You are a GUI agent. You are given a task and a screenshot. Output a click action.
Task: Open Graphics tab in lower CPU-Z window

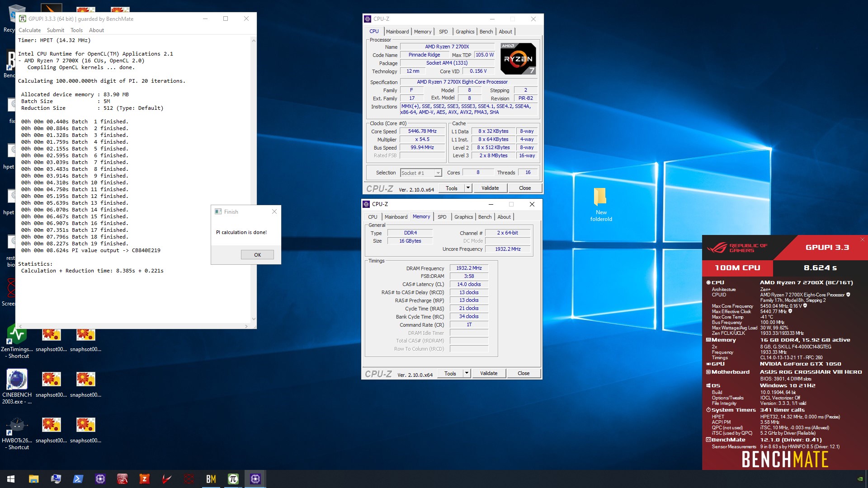click(463, 217)
